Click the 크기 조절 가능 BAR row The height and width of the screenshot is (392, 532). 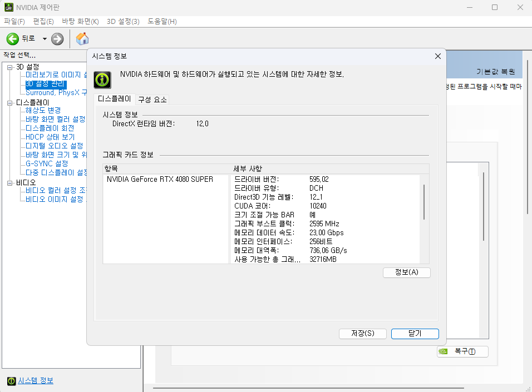click(x=275, y=215)
